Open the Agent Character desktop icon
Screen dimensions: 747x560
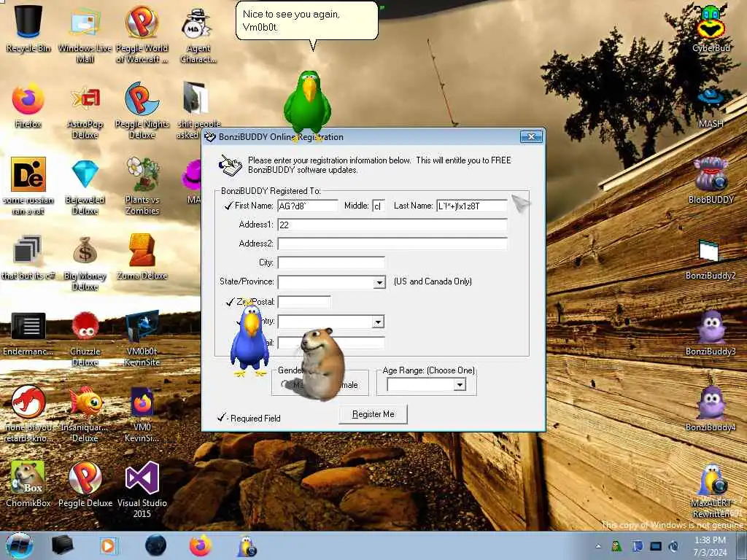pos(198,34)
